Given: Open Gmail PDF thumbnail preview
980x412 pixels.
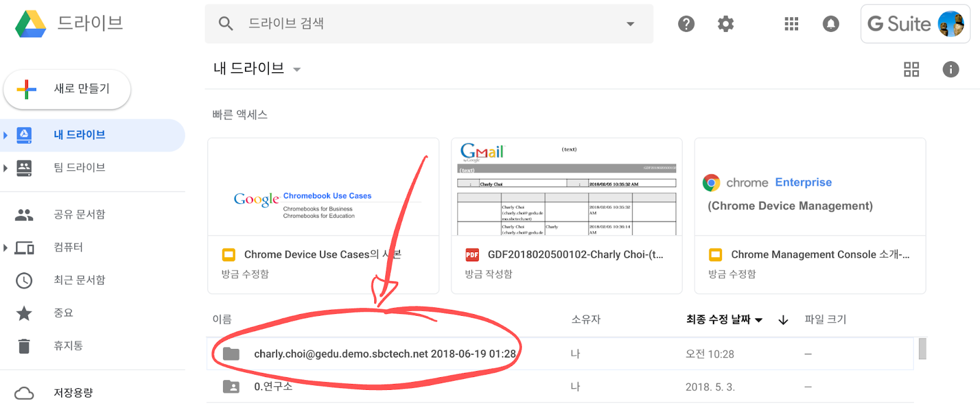Looking at the screenshot, I should tap(567, 187).
